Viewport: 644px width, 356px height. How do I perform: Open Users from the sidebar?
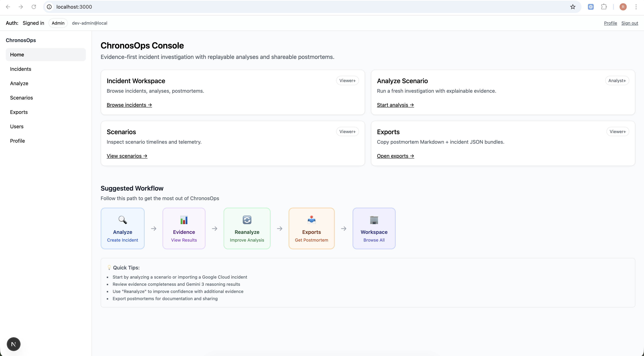(17, 126)
